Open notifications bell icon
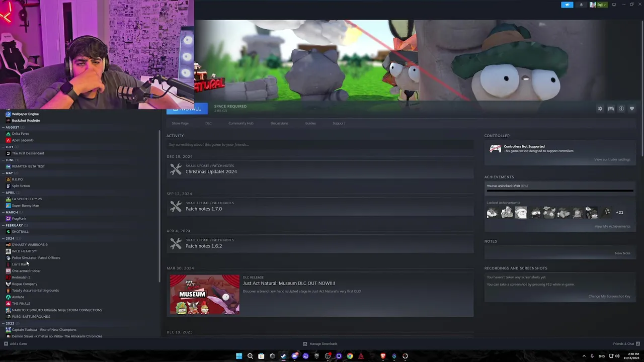Screen dimensions: 644x362 pos(581,5)
